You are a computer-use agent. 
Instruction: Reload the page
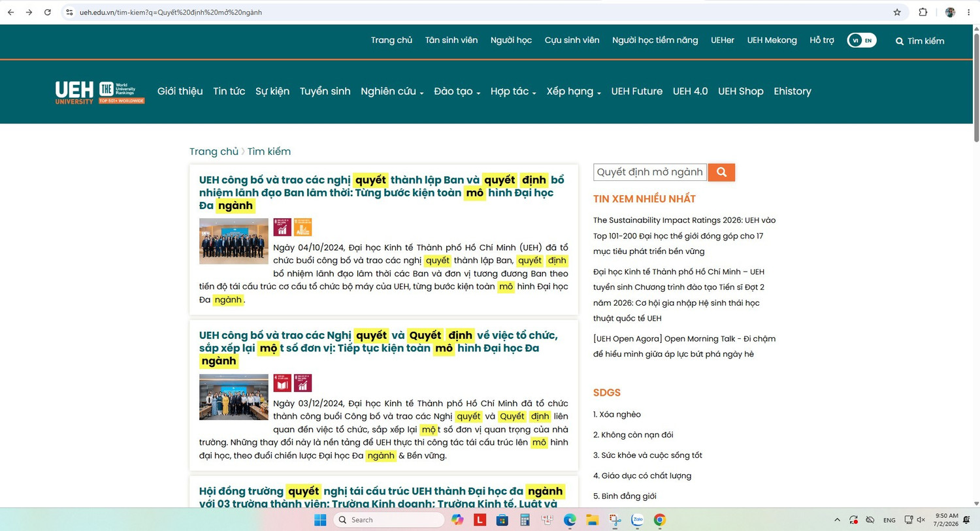tap(48, 12)
